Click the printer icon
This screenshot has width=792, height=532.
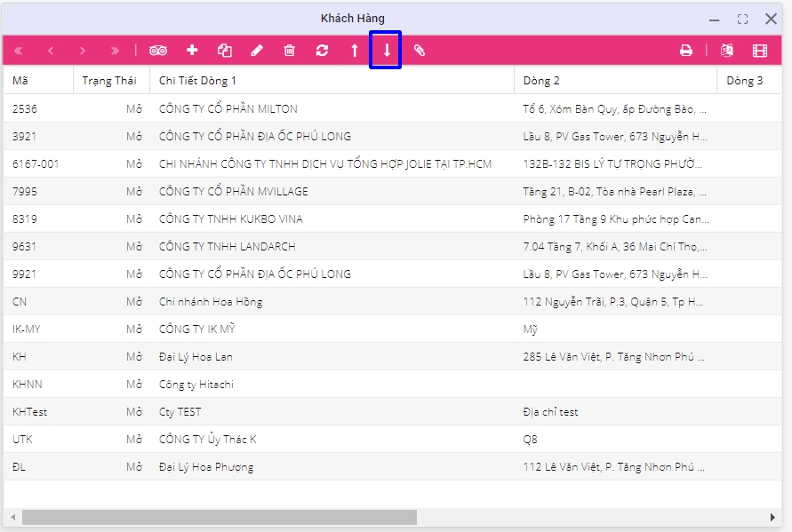coord(685,51)
